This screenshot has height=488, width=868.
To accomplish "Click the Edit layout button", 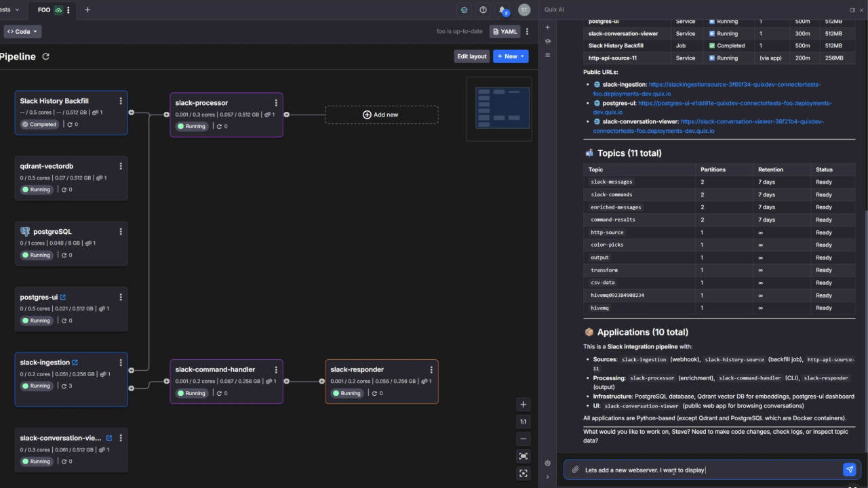I will (x=471, y=56).
